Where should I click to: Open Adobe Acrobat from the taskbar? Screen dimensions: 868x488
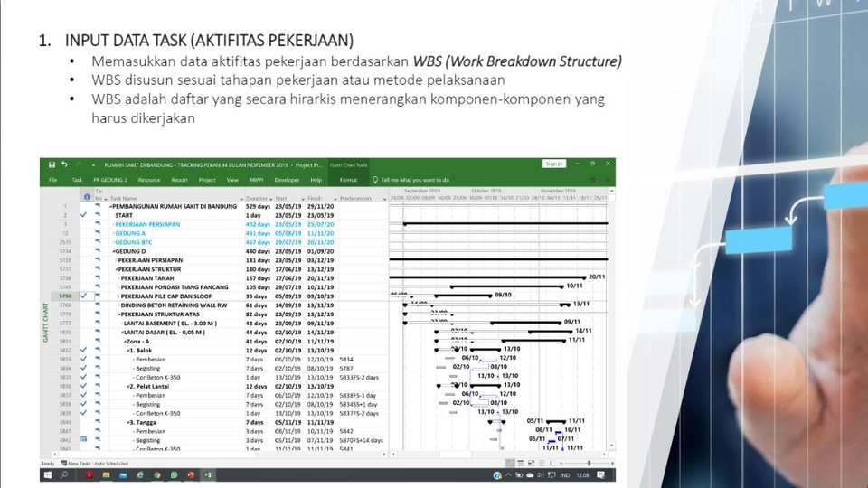point(90,475)
